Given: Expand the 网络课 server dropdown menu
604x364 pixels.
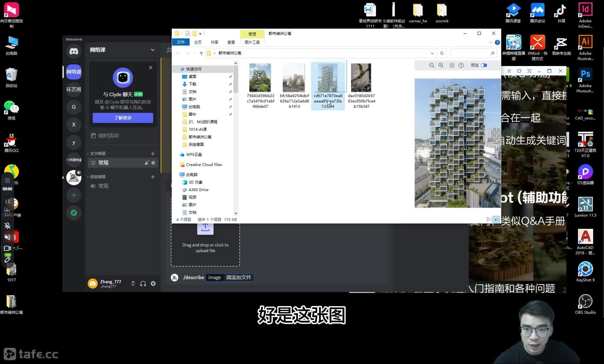Looking at the screenshot, I should pyautogui.click(x=153, y=50).
